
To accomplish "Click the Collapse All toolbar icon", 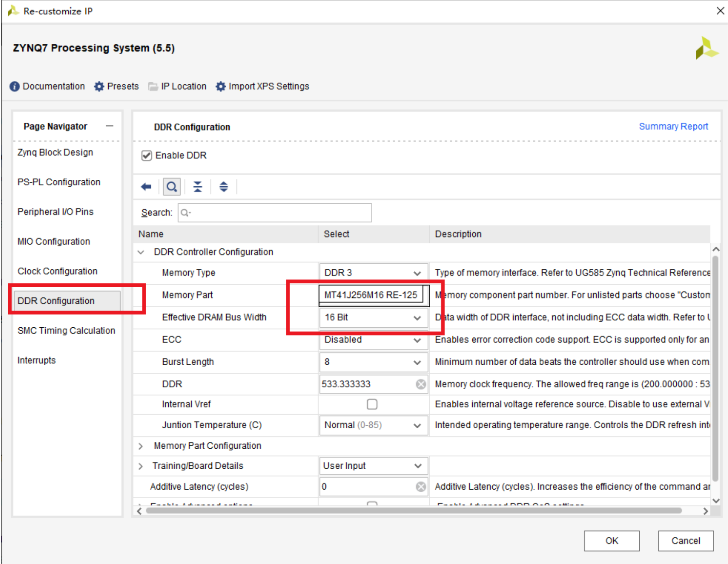I will 198,187.
